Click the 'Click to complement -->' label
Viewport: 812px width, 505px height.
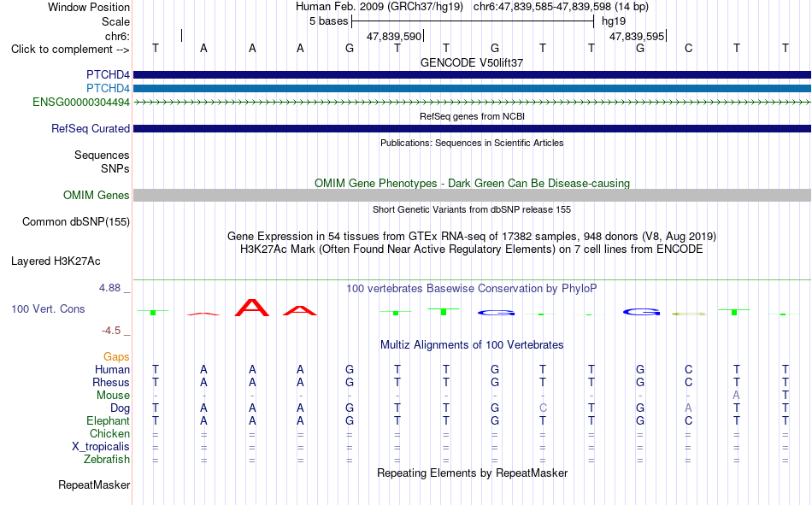click(70, 50)
